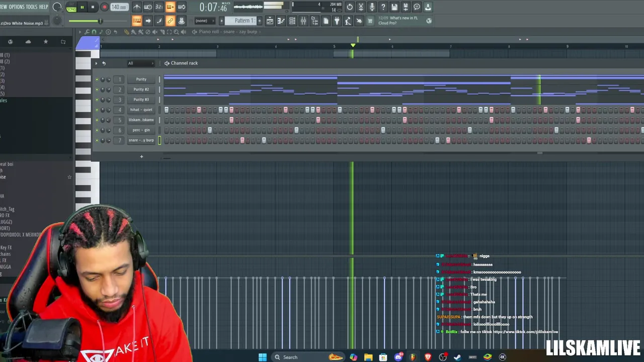This screenshot has width=644, height=362.
Task: Toggle step editing mode icon
Action: point(159,21)
